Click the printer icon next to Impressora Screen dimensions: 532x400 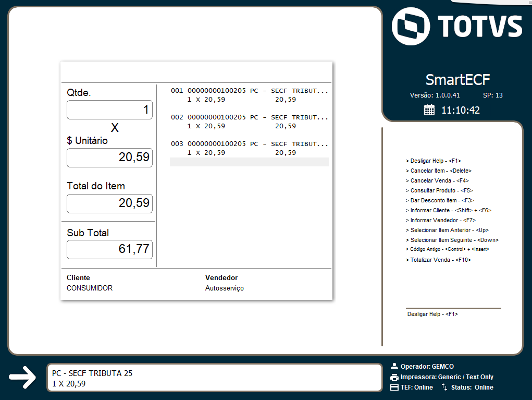pyautogui.click(x=394, y=377)
